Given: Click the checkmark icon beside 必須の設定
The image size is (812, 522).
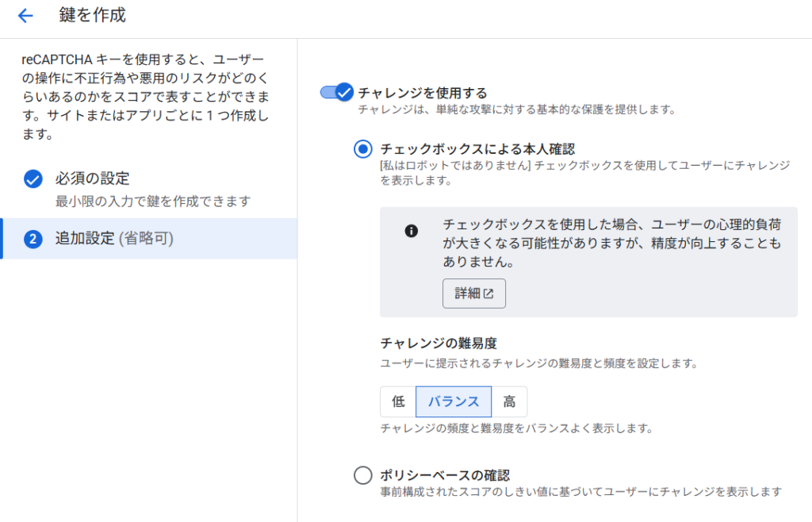Looking at the screenshot, I should pos(33,178).
